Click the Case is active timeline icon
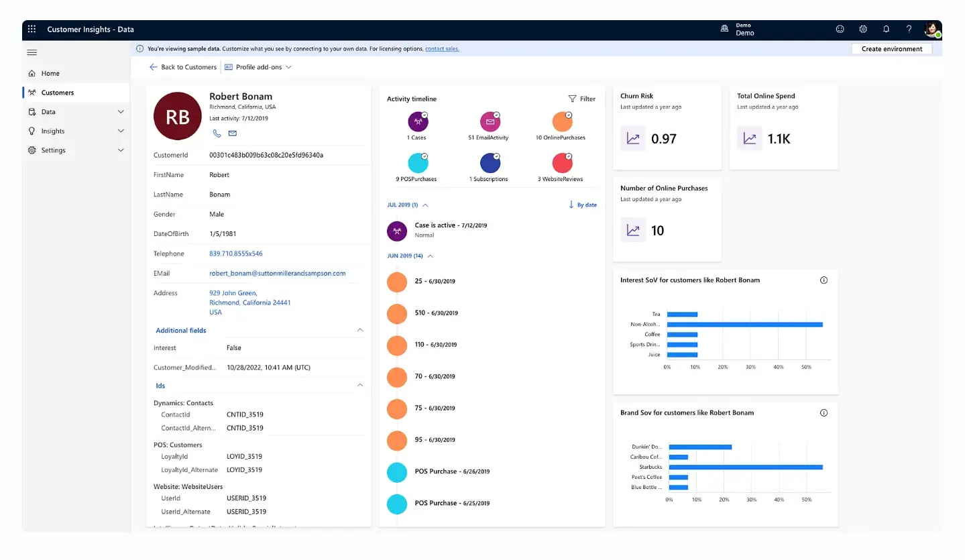This screenshot has height=560, width=965. click(x=397, y=231)
